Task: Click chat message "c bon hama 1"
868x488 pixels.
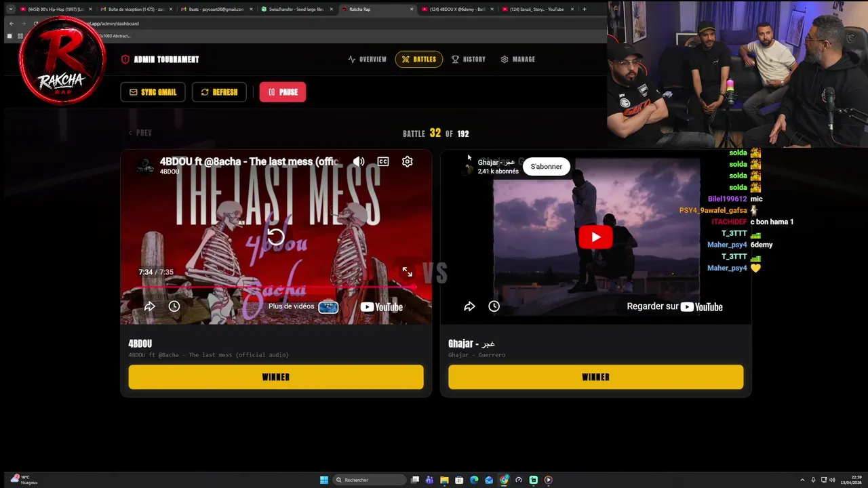Action: click(772, 222)
